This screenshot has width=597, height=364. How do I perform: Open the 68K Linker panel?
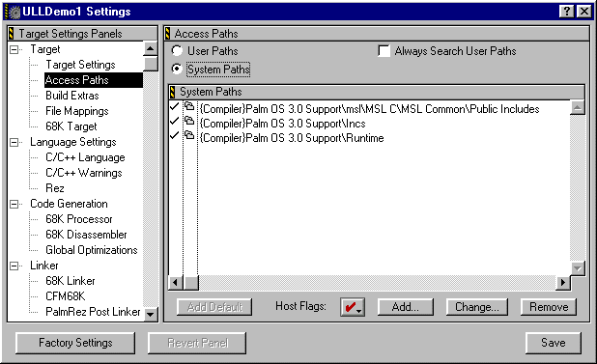click(x=71, y=281)
